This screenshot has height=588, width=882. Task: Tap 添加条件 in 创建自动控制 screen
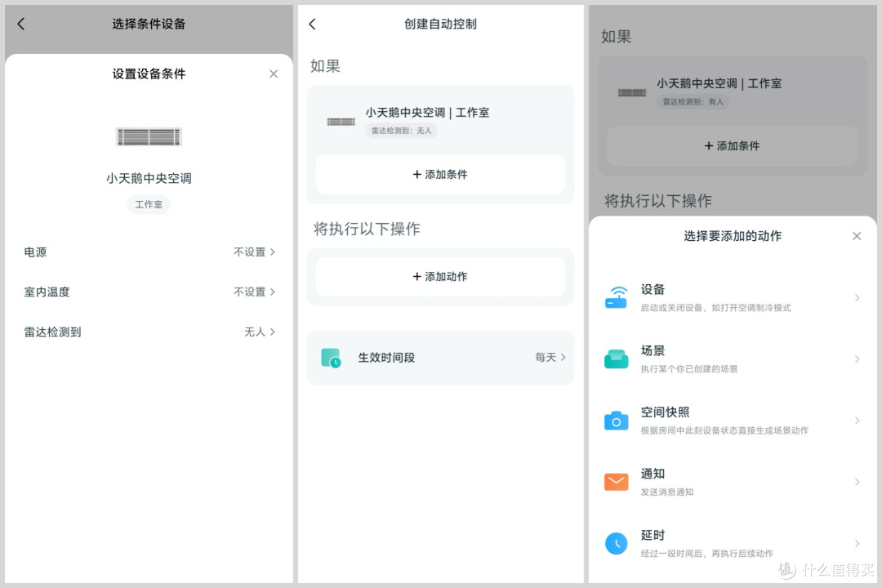click(x=440, y=175)
